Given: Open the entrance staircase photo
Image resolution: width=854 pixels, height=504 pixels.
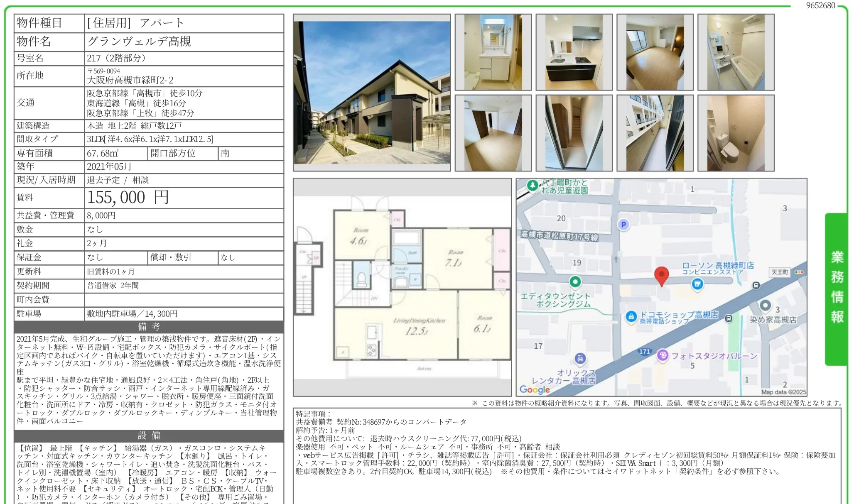Looking at the screenshot, I should coord(574,133).
